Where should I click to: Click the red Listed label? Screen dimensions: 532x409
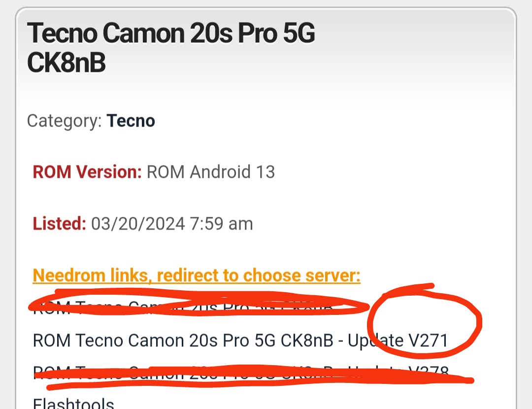click(x=60, y=224)
